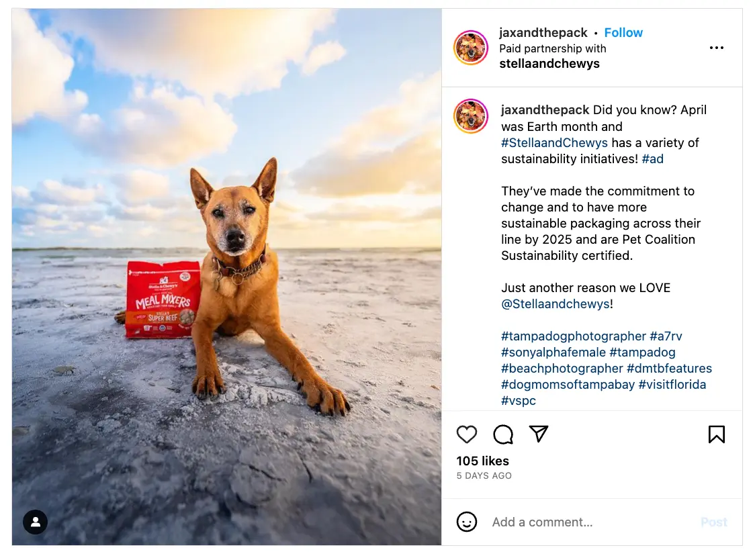The image size is (755, 560).
Task: Open stellaandchewys partnership profile link
Action: tap(549, 64)
